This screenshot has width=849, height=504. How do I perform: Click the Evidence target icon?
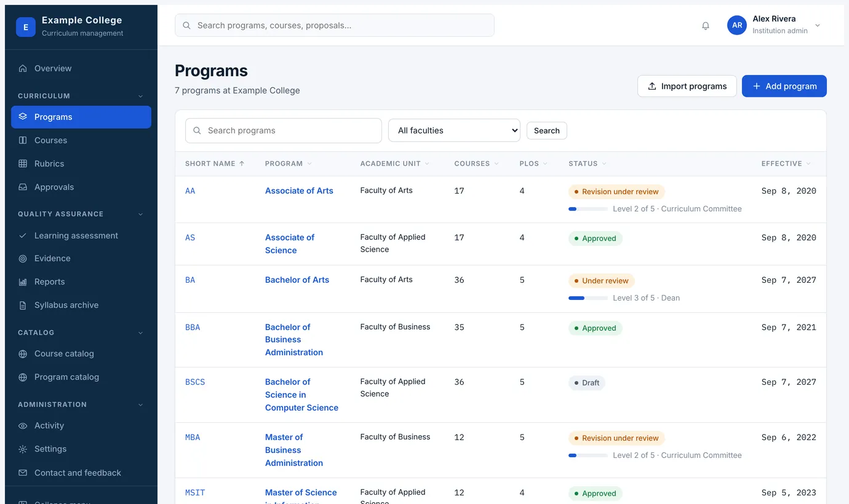point(23,259)
